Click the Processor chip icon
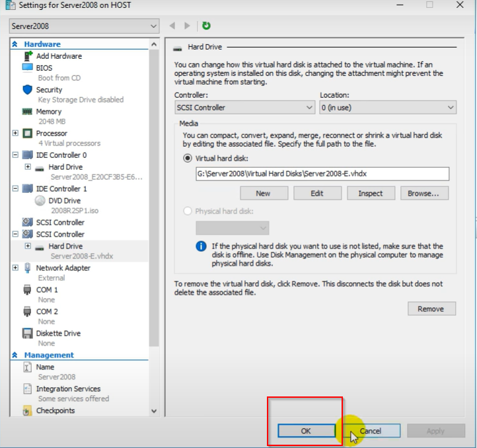This screenshot has height=448, width=477. click(27, 133)
